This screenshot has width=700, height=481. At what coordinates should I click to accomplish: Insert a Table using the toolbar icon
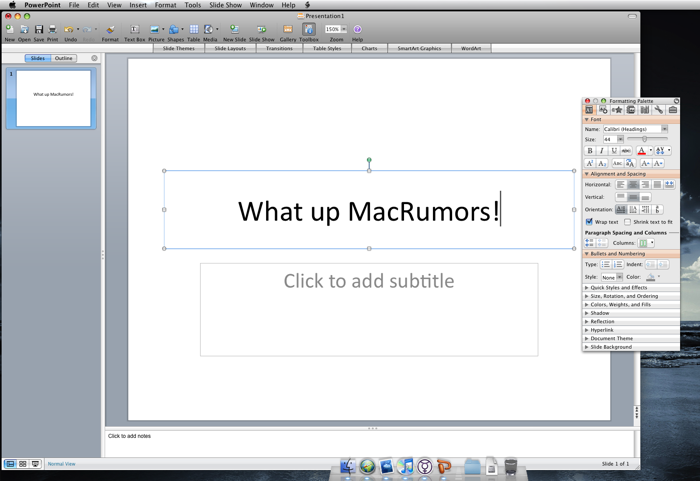pyautogui.click(x=194, y=29)
